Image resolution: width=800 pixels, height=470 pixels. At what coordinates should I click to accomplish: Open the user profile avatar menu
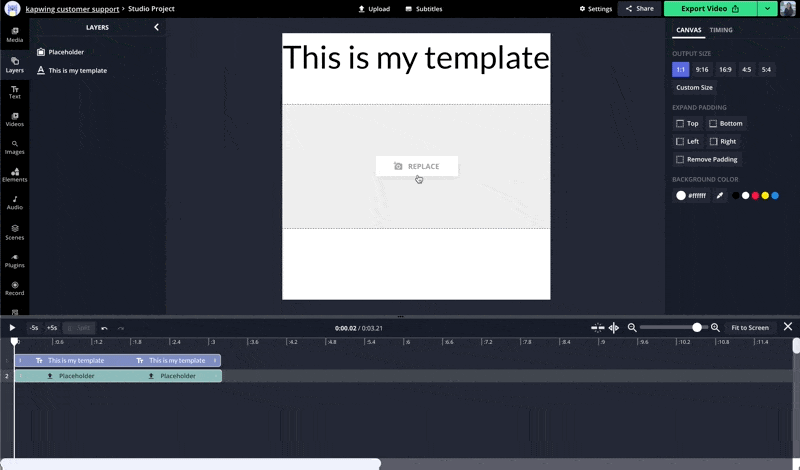[788, 8]
